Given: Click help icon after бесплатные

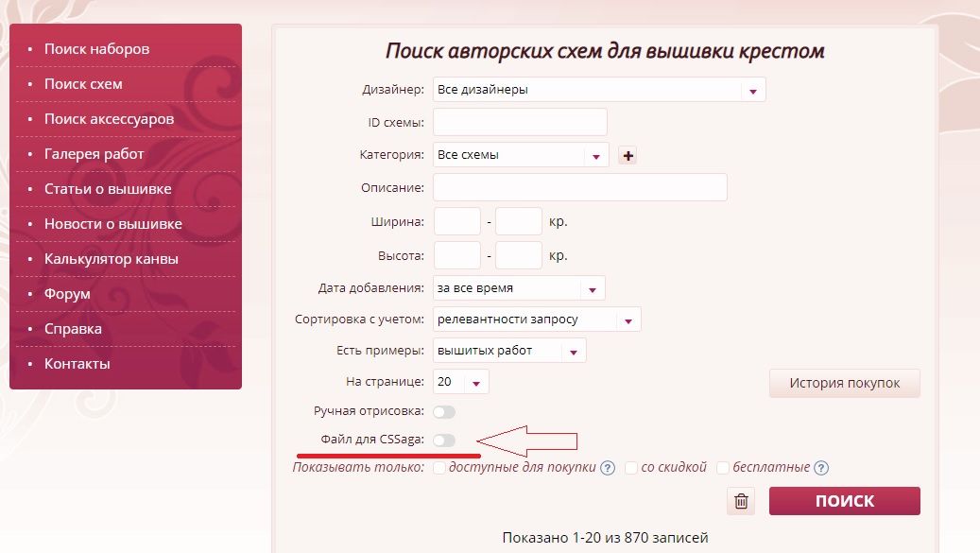Looking at the screenshot, I should [x=821, y=468].
